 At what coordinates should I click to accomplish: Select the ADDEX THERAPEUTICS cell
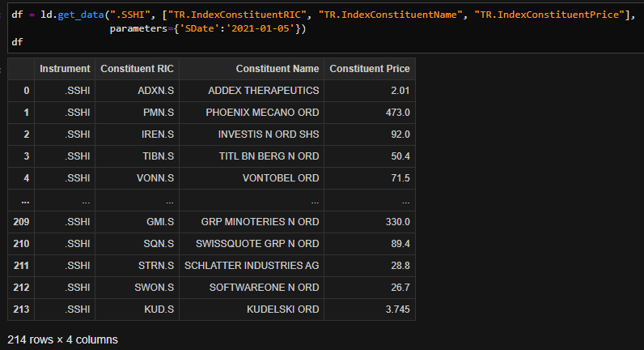point(252,91)
